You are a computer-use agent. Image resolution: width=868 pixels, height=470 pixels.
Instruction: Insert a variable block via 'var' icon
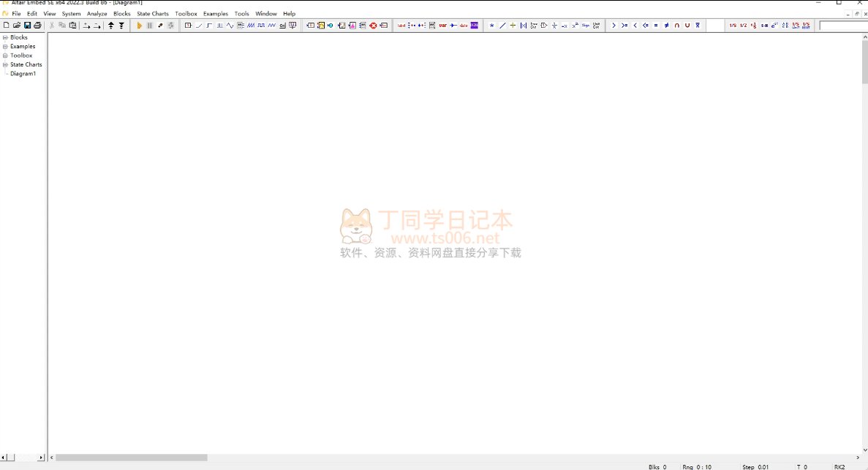[442, 26]
